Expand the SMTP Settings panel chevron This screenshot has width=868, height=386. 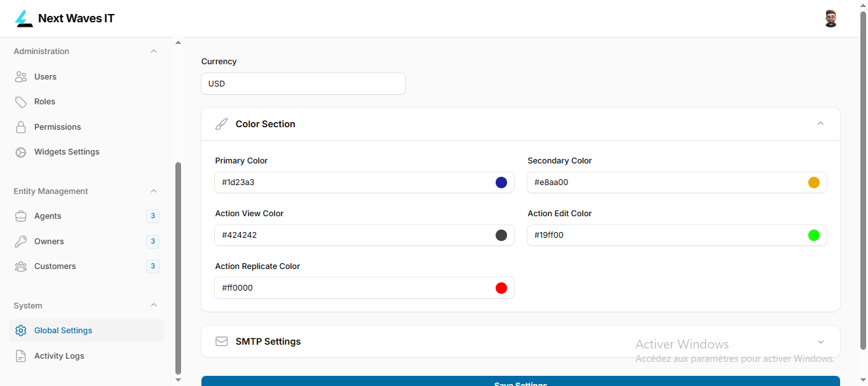820,341
